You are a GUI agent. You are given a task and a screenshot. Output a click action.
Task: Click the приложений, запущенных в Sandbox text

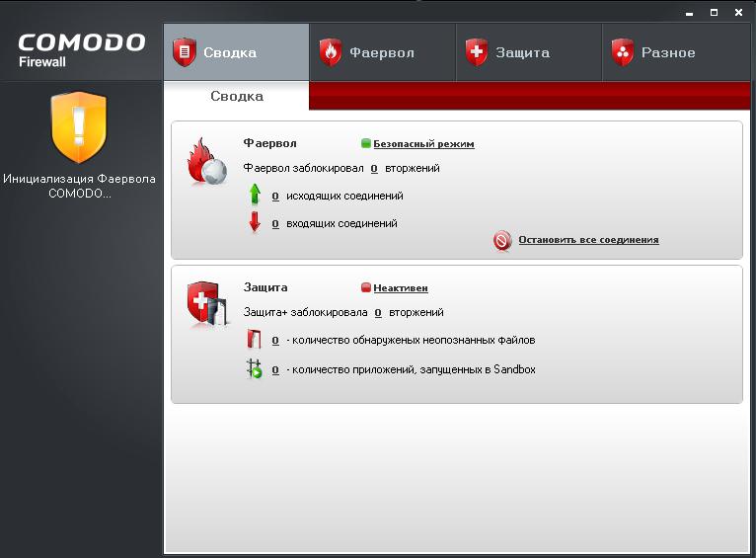point(444,369)
